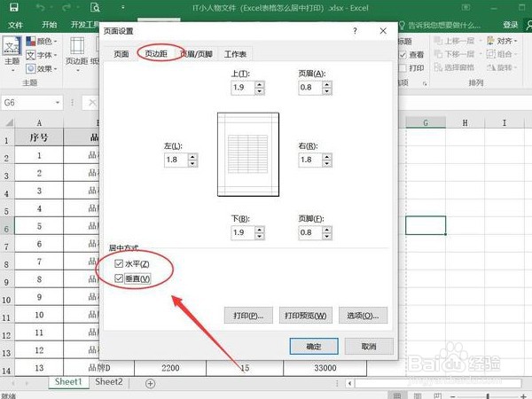Decrease Bottom (下) margin down arrow
Image resolution: width=532 pixels, height=399 pixels.
point(259,236)
